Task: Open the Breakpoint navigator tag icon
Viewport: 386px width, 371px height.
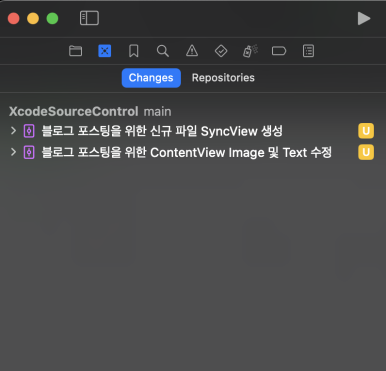Action: coord(279,51)
